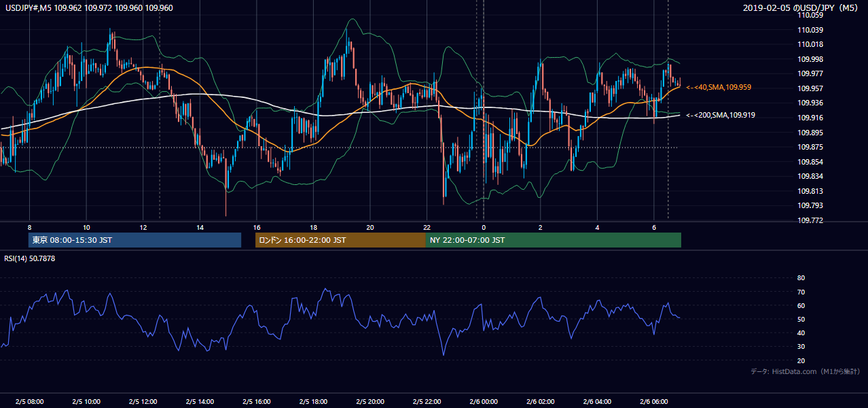
Task: Click the 2/6 06:00 date label
Action: click(654, 401)
